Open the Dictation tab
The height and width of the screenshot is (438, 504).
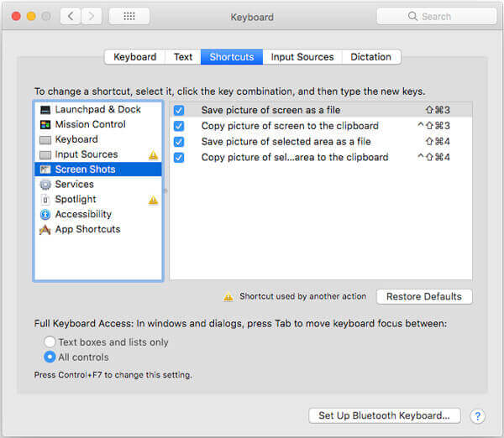pyautogui.click(x=370, y=57)
